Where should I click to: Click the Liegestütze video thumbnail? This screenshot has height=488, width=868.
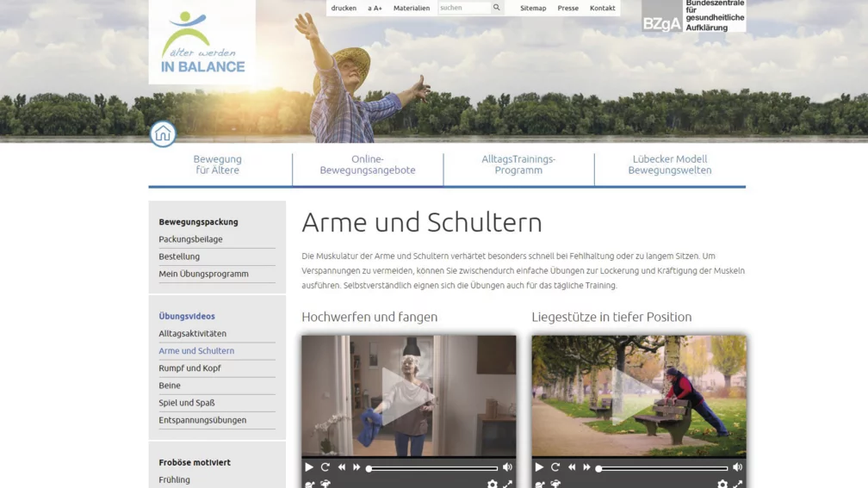coord(639,396)
